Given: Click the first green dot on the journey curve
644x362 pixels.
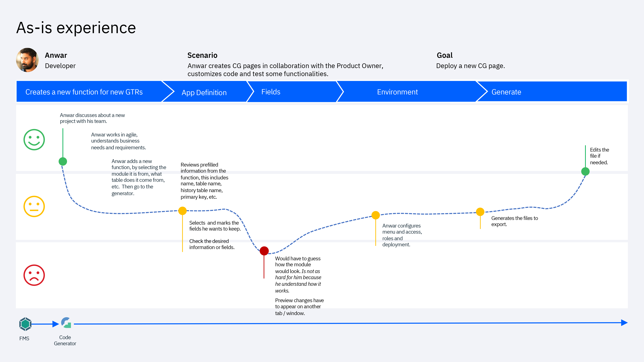Looking at the screenshot, I should (x=63, y=161).
